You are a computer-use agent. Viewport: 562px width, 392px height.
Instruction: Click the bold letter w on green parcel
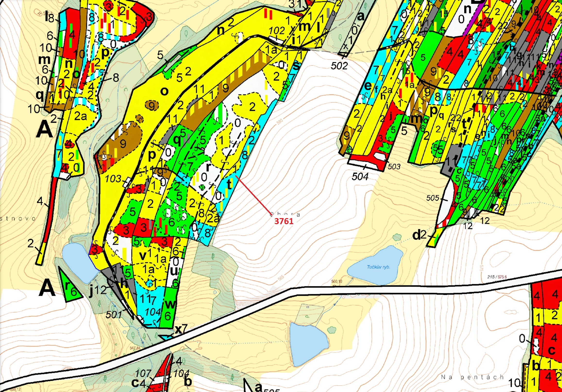coord(170,304)
